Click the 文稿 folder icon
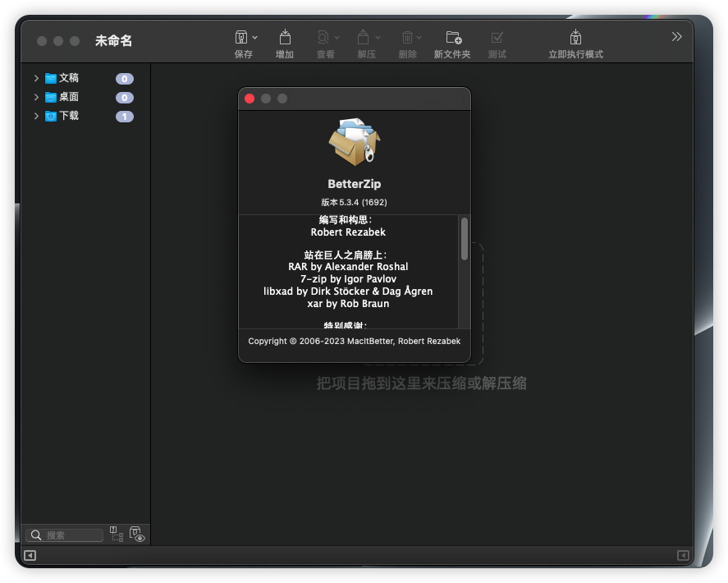This screenshot has height=583, width=728. [51, 79]
